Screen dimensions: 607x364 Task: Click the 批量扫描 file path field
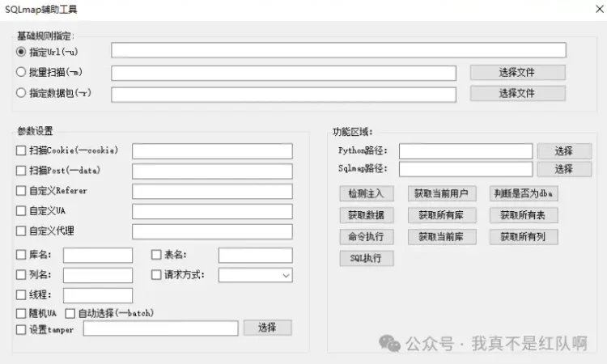click(x=284, y=73)
